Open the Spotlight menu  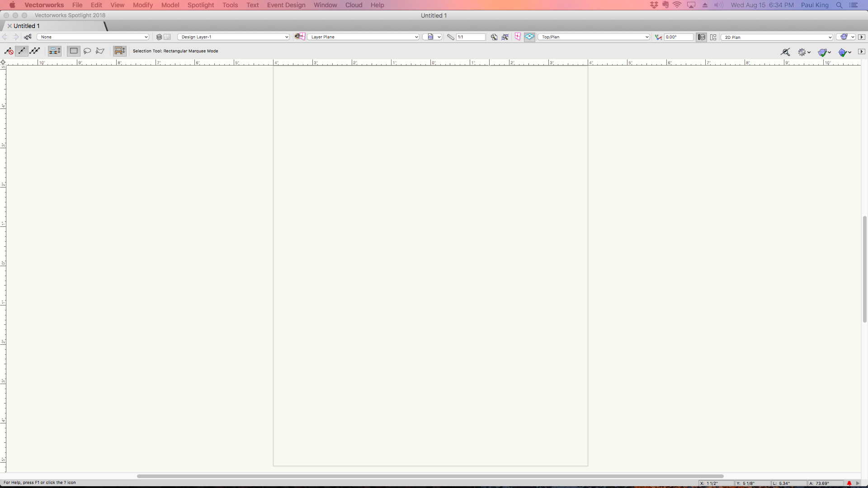click(201, 5)
